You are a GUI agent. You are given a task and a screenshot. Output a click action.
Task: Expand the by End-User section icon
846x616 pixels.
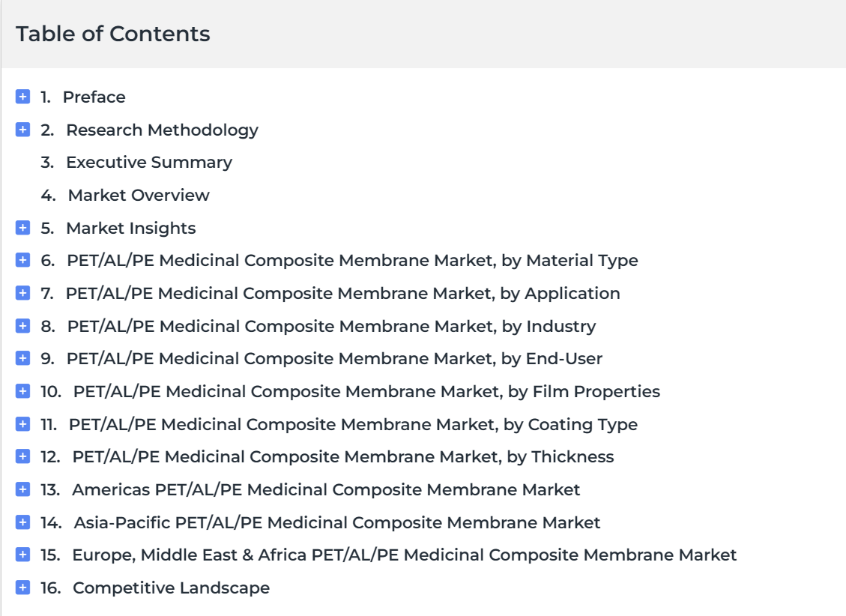click(x=22, y=358)
